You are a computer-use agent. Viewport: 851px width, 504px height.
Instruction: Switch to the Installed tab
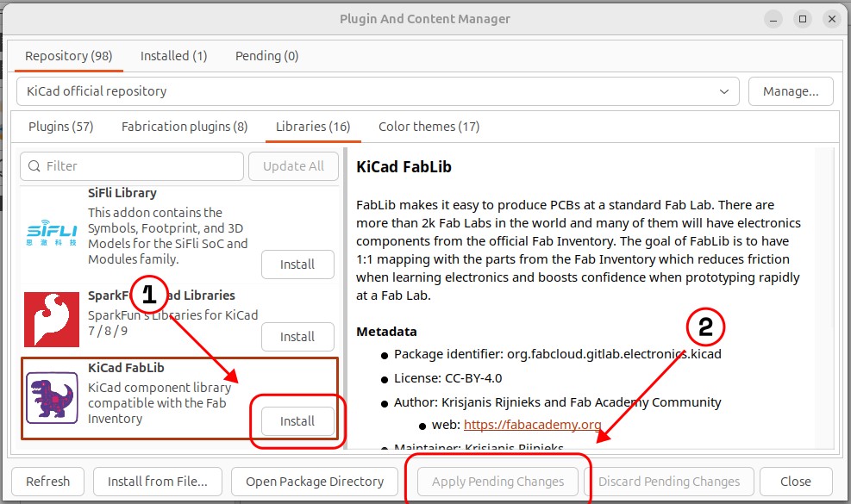click(x=173, y=54)
